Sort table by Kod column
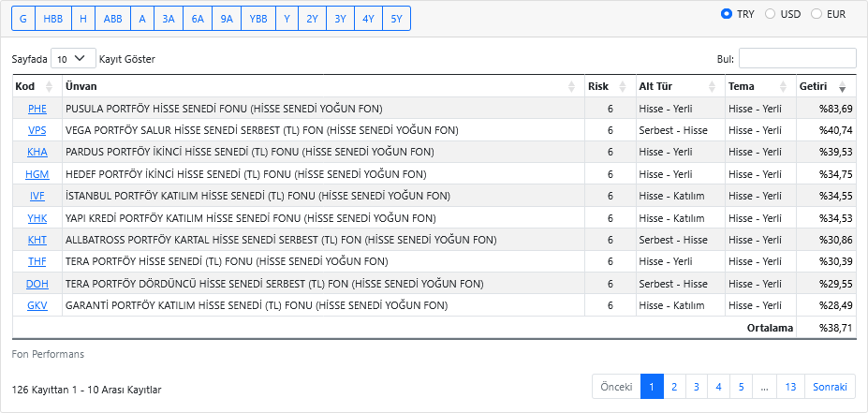The image size is (868, 413). point(37,86)
